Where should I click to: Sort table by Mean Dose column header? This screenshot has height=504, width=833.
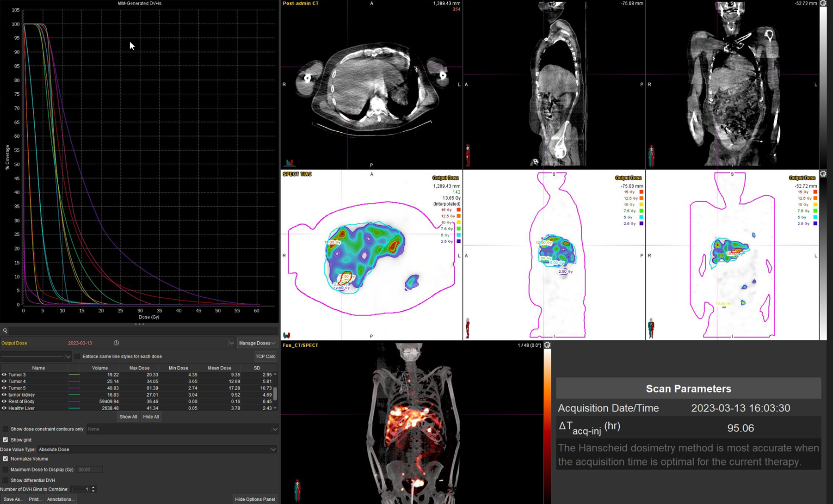click(219, 368)
